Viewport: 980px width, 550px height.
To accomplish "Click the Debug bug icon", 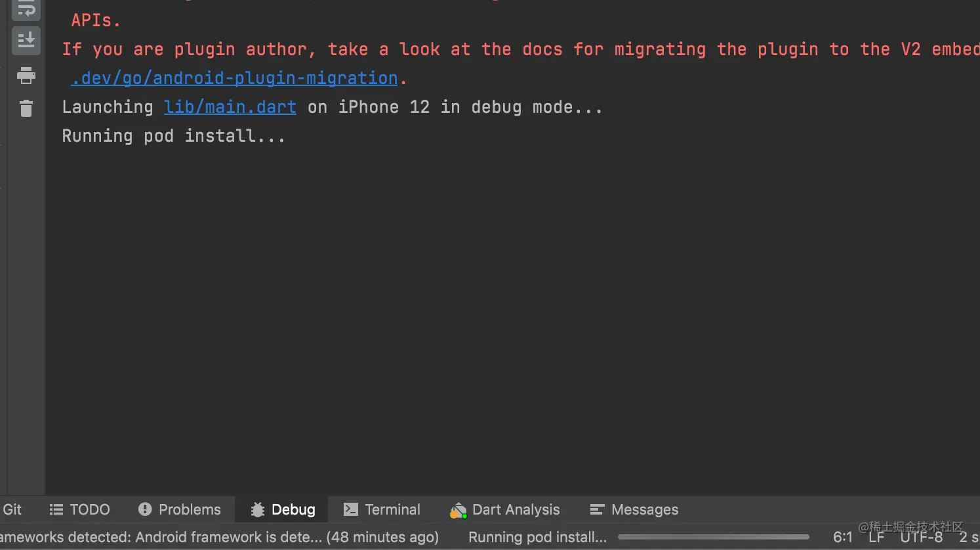I will pyautogui.click(x=258, y=509).
